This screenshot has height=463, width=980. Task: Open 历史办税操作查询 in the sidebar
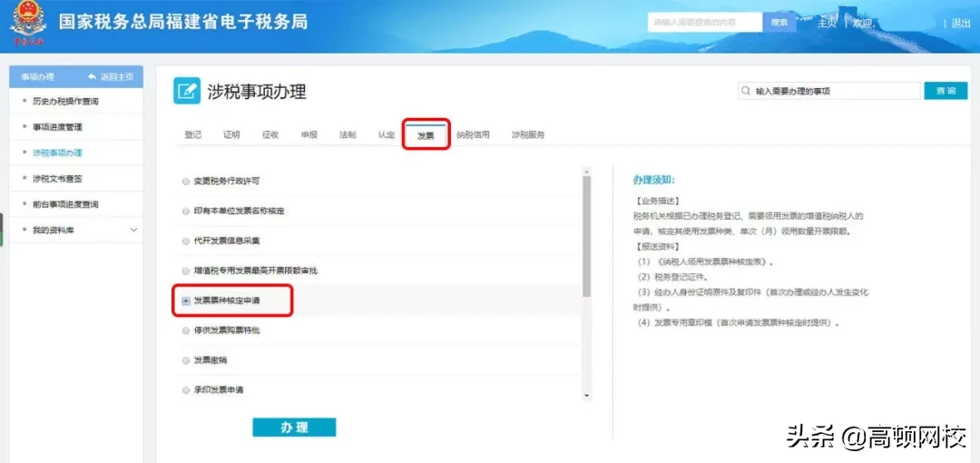click(65, 101)
